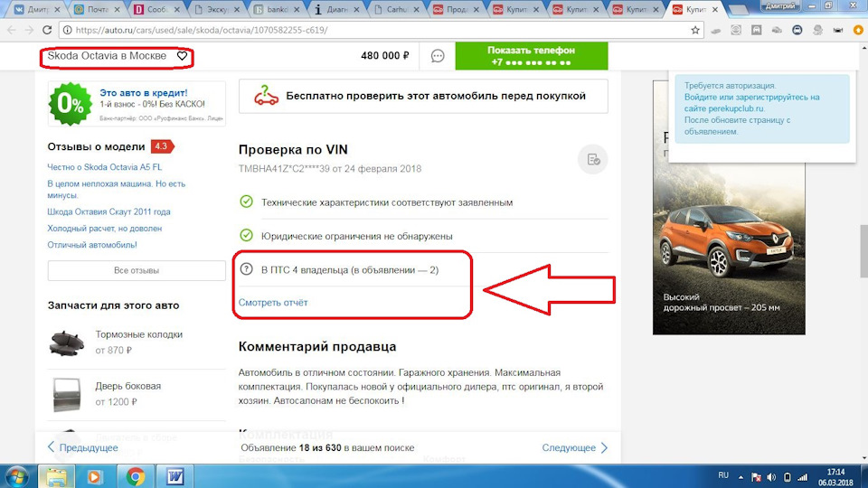This screenshot has width=868, height=488.
Task: Switch to Carhu tab
Action: pyautogui.click(x=396, y=9)
